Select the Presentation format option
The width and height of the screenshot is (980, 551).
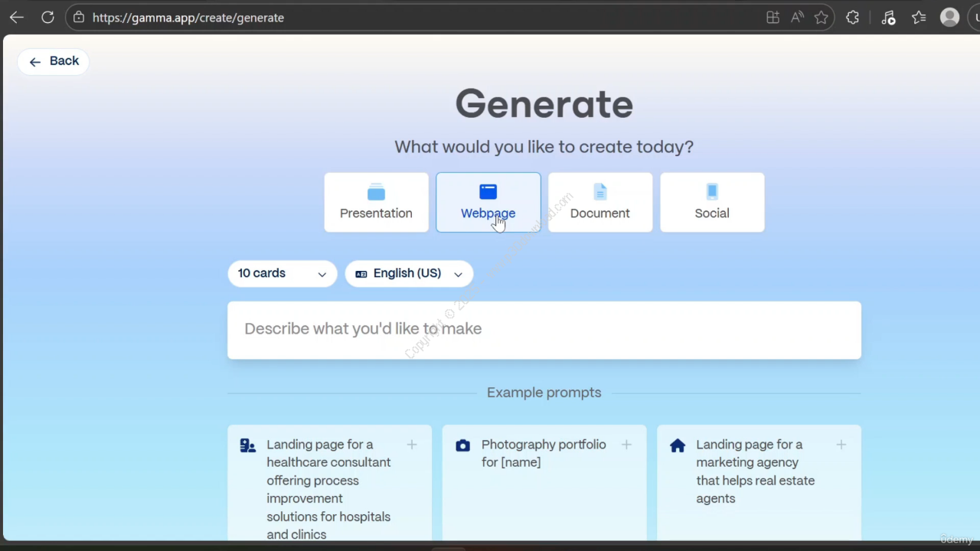click(376, 202)
